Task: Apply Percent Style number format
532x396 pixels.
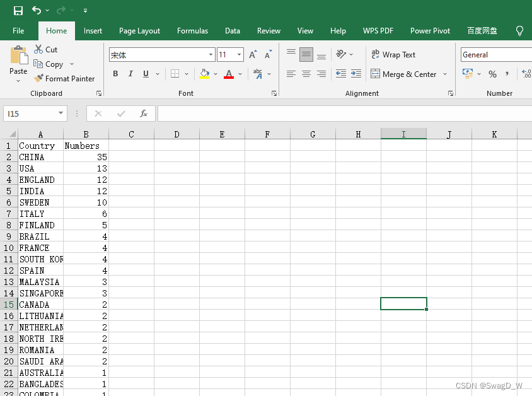Action: tap(492, 74)
